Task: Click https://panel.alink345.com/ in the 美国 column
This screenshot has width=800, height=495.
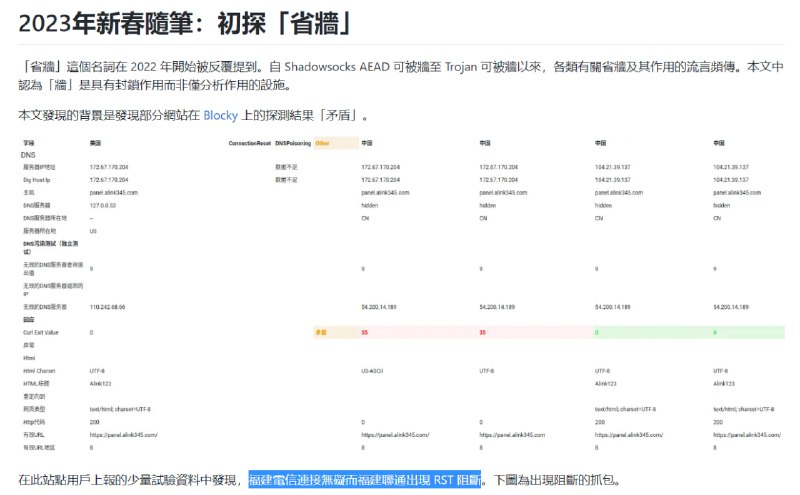Action: [123, 435]
